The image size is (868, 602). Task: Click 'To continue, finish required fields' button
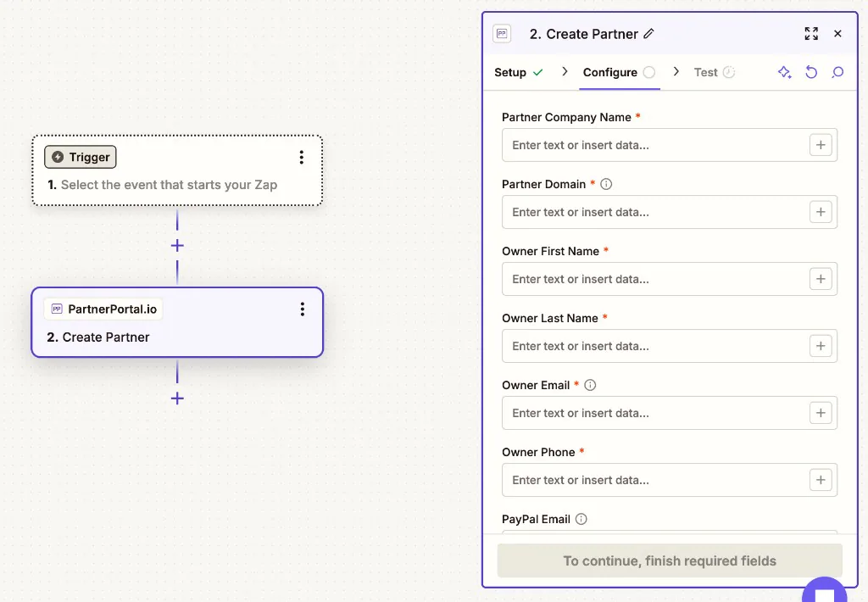tap(670, 561)
